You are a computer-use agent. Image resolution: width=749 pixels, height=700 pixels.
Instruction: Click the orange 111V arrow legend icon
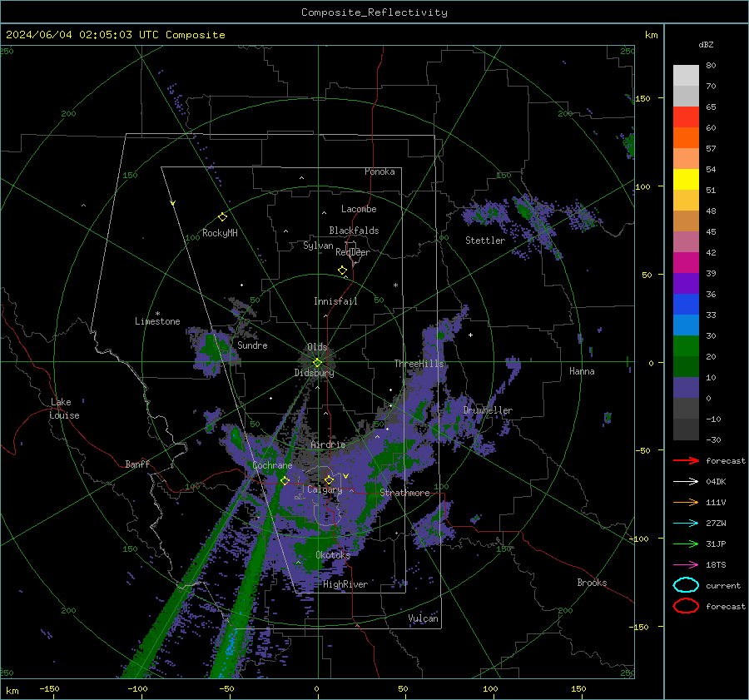(x=686, y=502)
